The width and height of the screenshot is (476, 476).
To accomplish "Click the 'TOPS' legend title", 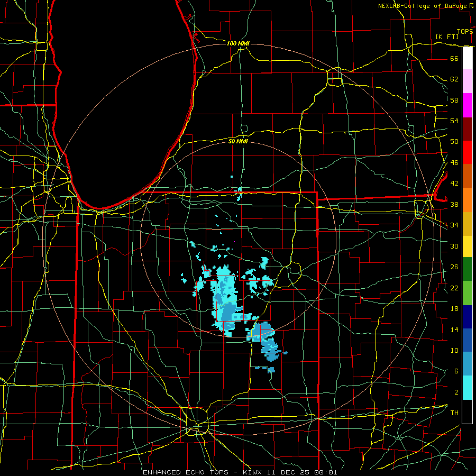I will [x=465, y=31].
